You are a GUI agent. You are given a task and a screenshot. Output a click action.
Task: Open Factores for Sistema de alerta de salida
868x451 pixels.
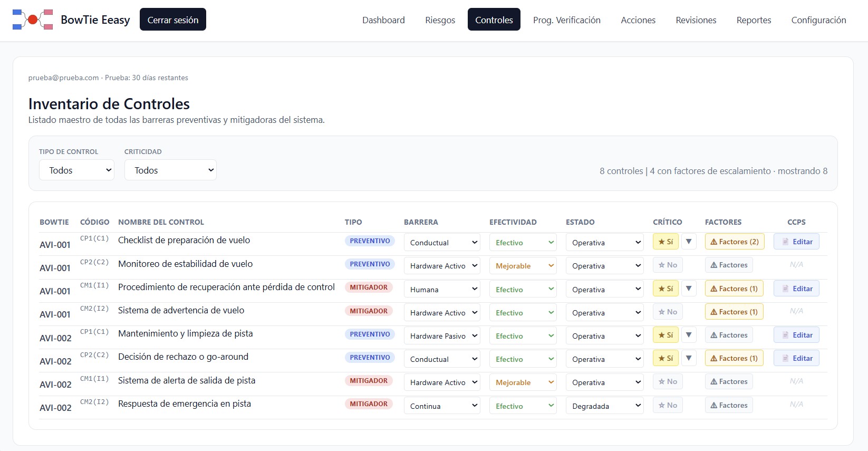pyautogui.click(x=729, y=381)
